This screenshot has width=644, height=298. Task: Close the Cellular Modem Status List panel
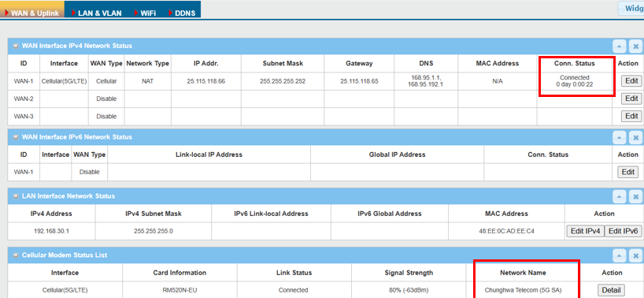coord(635,255)
